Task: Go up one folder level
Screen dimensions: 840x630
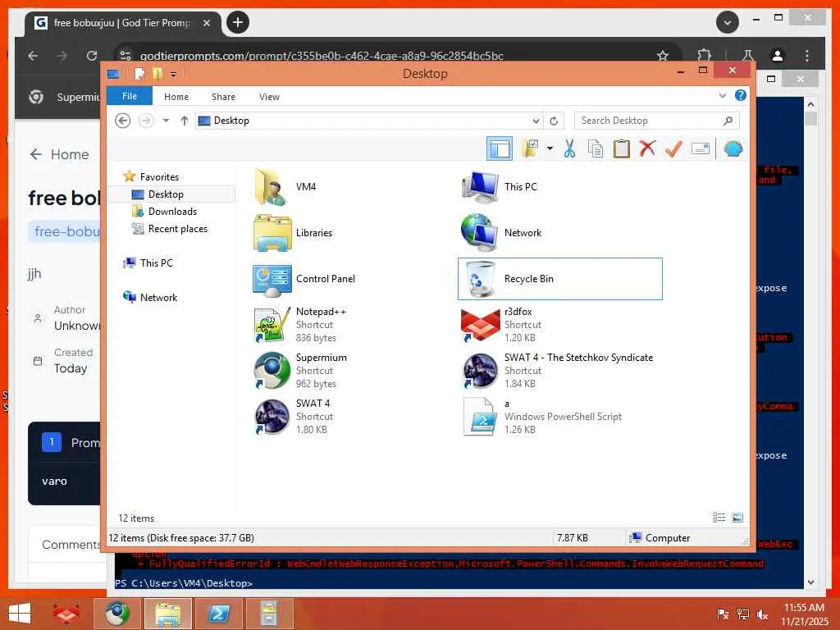Action: tap(185, 121)
